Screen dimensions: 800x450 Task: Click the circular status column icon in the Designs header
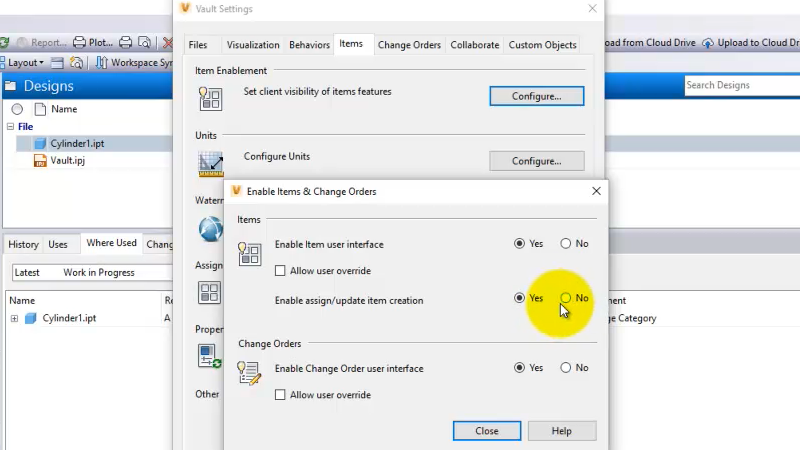[x=17, y=109]
